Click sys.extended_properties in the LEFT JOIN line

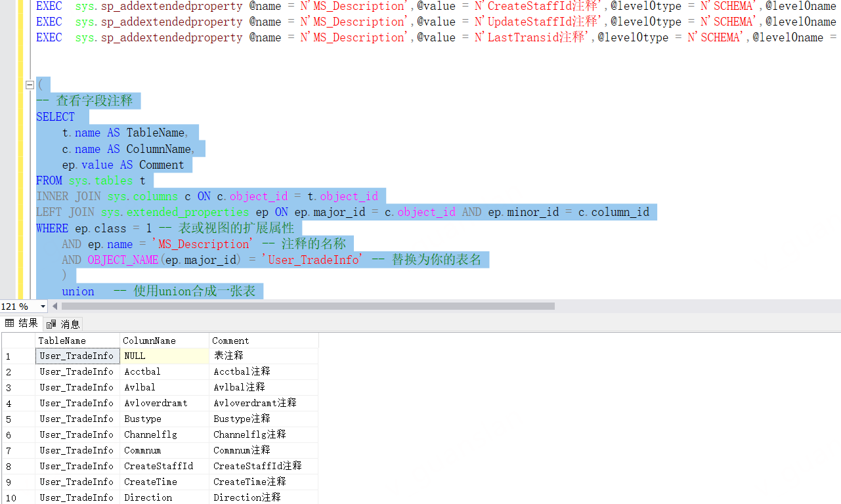point(175,212)
